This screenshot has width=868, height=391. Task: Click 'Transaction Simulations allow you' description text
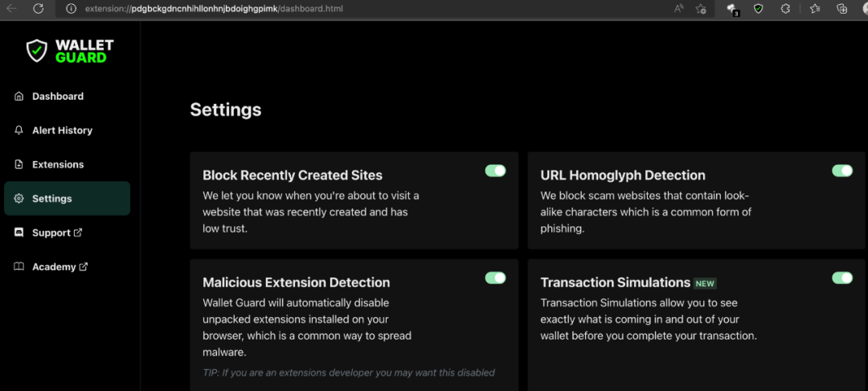click(x=649, y=319)
